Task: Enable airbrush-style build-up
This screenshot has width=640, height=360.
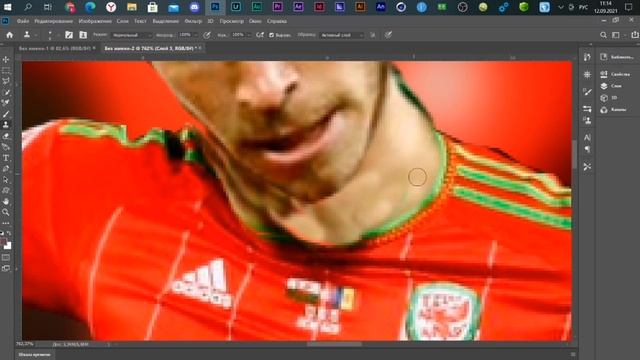Action: point(260,35)
